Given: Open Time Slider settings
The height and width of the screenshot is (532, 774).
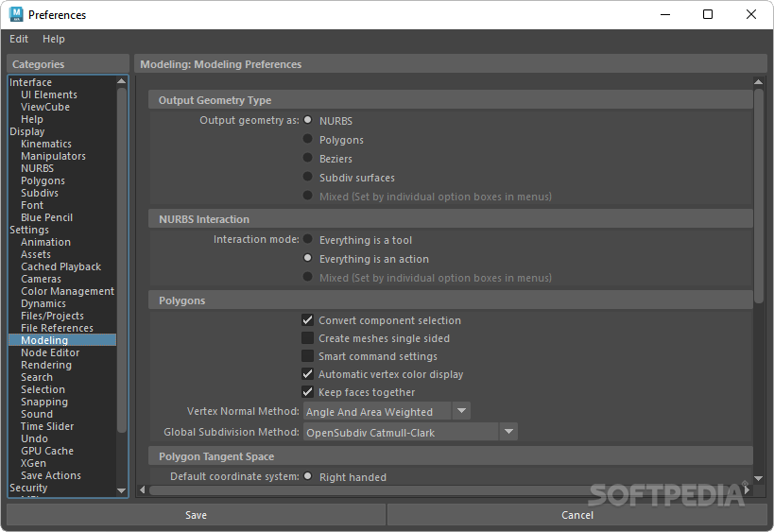Looking at the screenshot, I should click(x=47, y=426).
